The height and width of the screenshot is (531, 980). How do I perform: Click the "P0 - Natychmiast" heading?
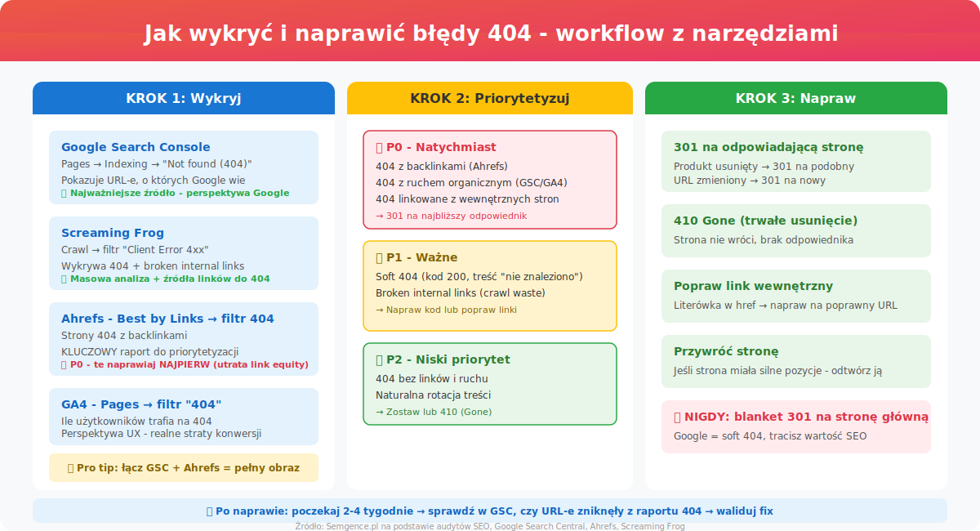436,147
